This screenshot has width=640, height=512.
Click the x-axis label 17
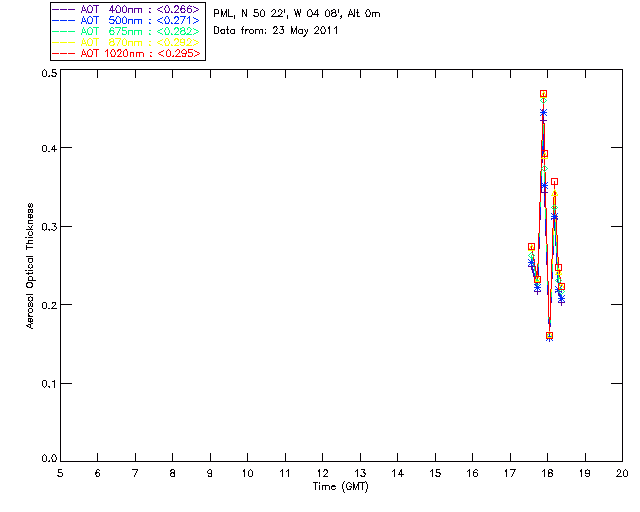click(x=510, y=473)
